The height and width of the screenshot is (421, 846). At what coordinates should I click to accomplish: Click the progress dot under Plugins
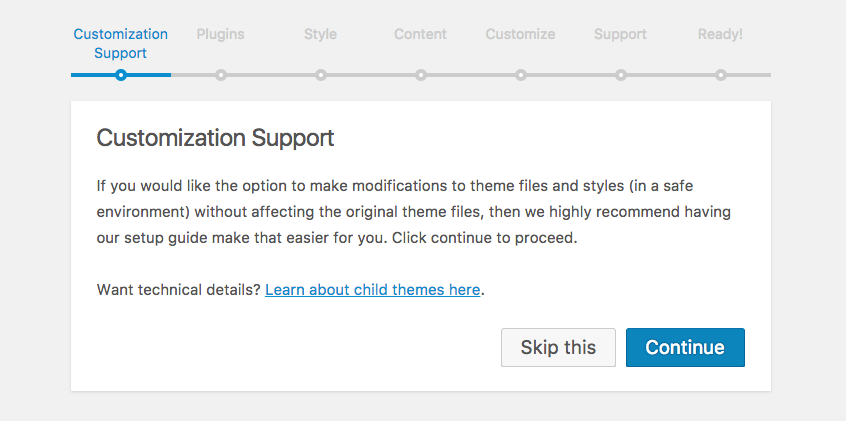pyautogui.click(x=221, y=75)
